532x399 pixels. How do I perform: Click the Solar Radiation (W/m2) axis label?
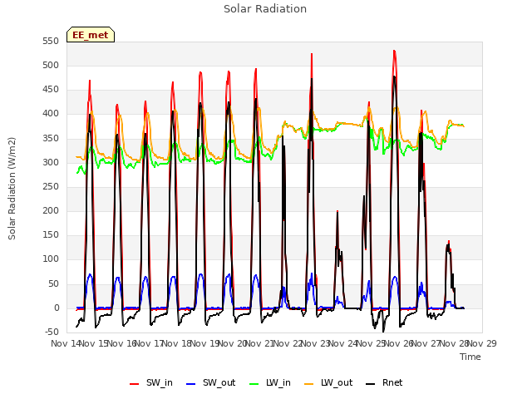pos(12,189)
